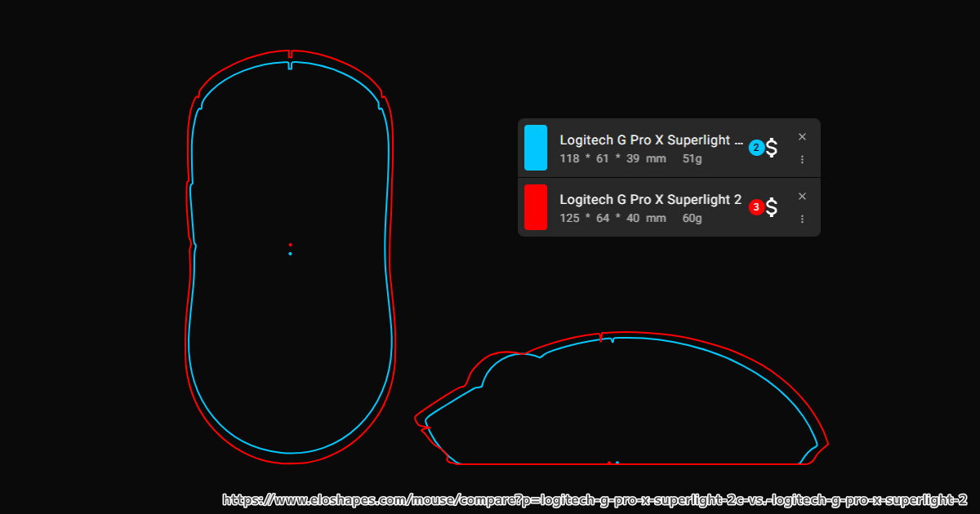Viewport: 980px width, 514px height.
Task: Click the dollar price icon for Superlight 2
Action: pyautogui.click(x=772, y=207)
